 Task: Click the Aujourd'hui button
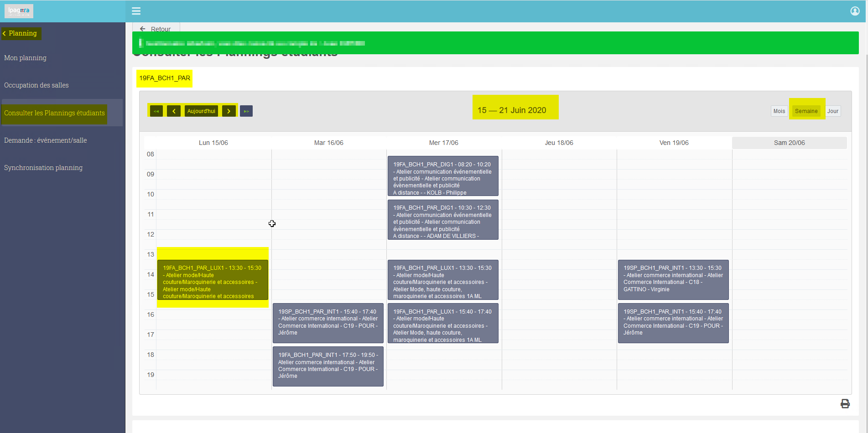click(x=201, y=111)
